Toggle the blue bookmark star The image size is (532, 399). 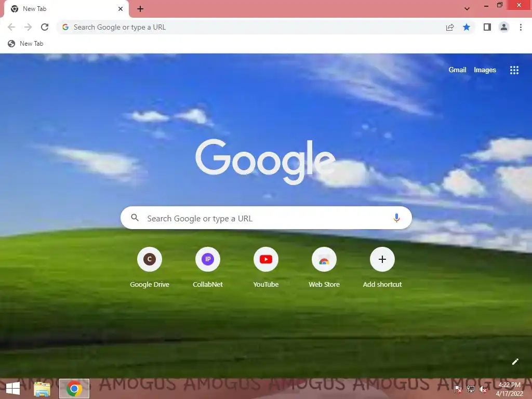coord(467,27)
